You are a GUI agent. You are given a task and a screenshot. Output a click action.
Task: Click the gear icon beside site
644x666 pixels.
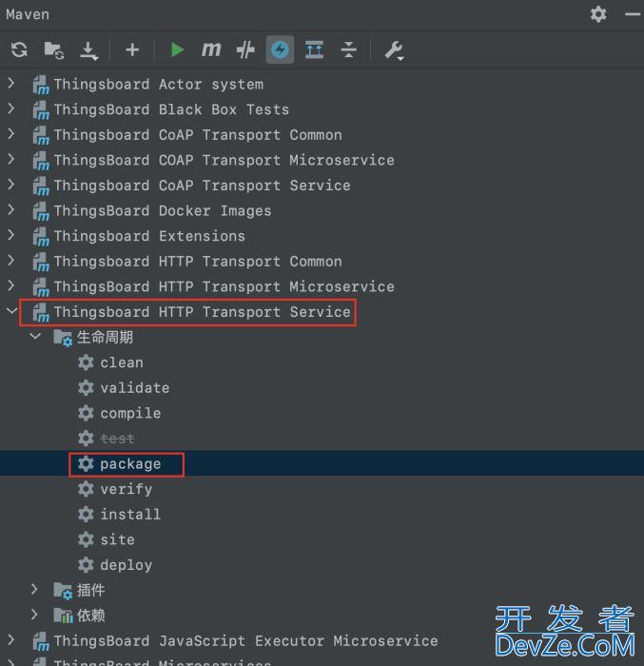(x=86, y=539)
